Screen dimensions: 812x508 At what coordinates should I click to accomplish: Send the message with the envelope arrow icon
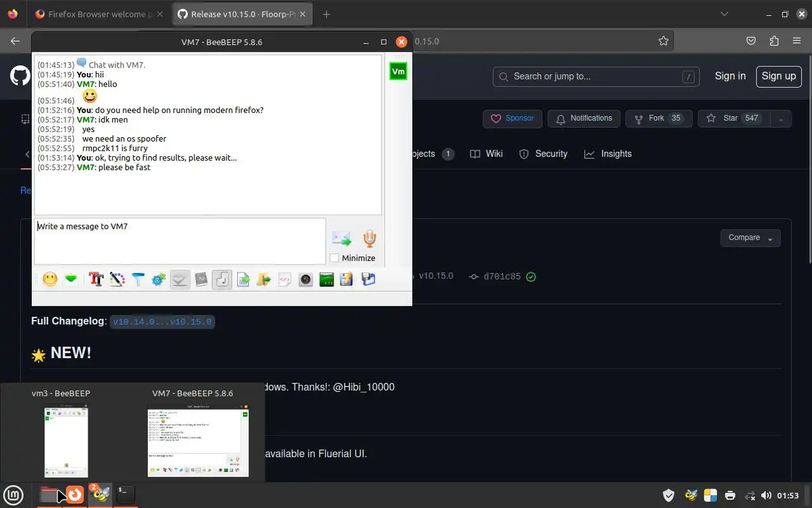(x=341, y=239)
